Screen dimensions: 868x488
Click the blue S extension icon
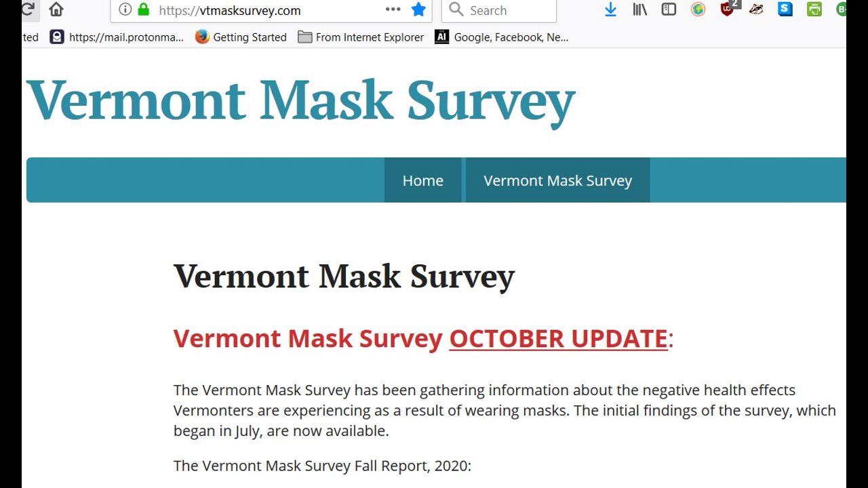(785, 9)
